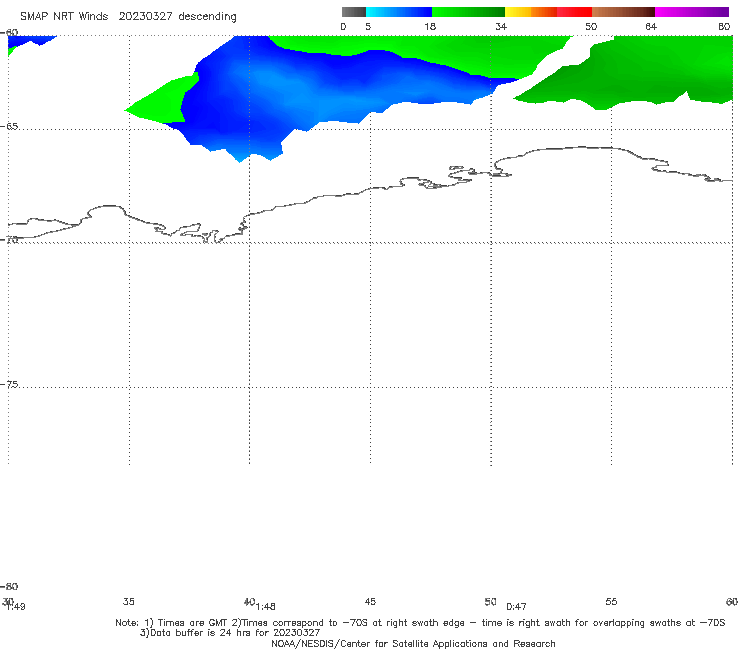Viewport: 740px width, 650px height.
Task: Click the latitude label '-75'
Action: click(9, 384)
